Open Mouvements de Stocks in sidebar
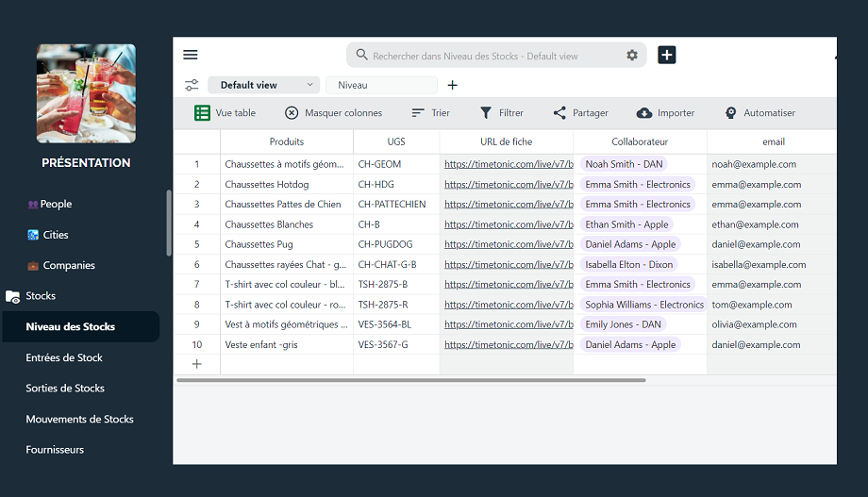 [79, 419]
